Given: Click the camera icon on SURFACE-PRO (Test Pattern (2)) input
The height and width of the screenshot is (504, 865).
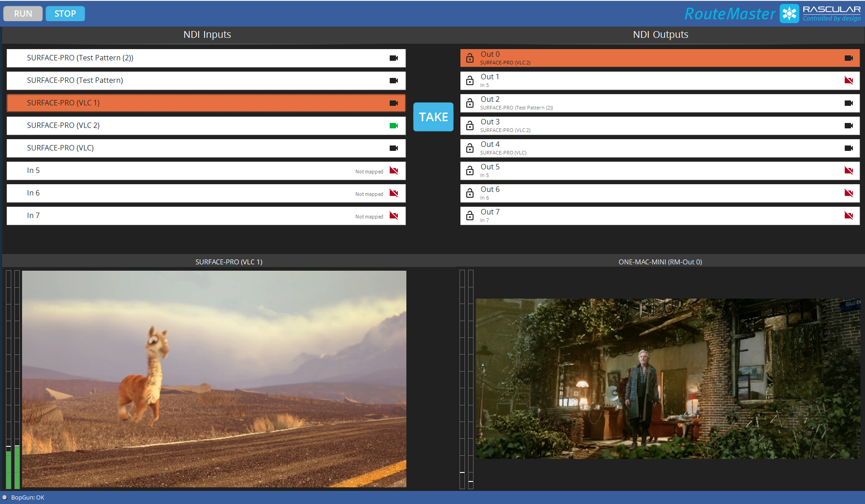Looking at the screenshot, I should 394,58.
